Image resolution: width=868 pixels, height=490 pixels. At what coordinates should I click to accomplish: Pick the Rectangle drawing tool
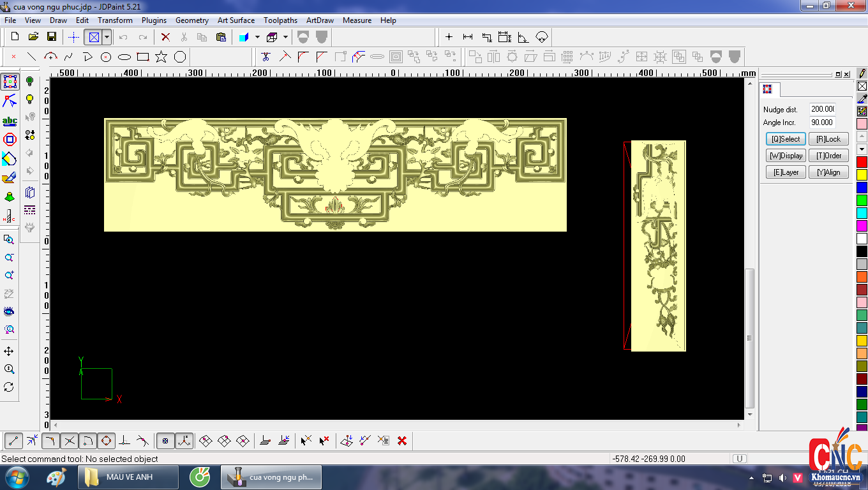pos(143,57)
